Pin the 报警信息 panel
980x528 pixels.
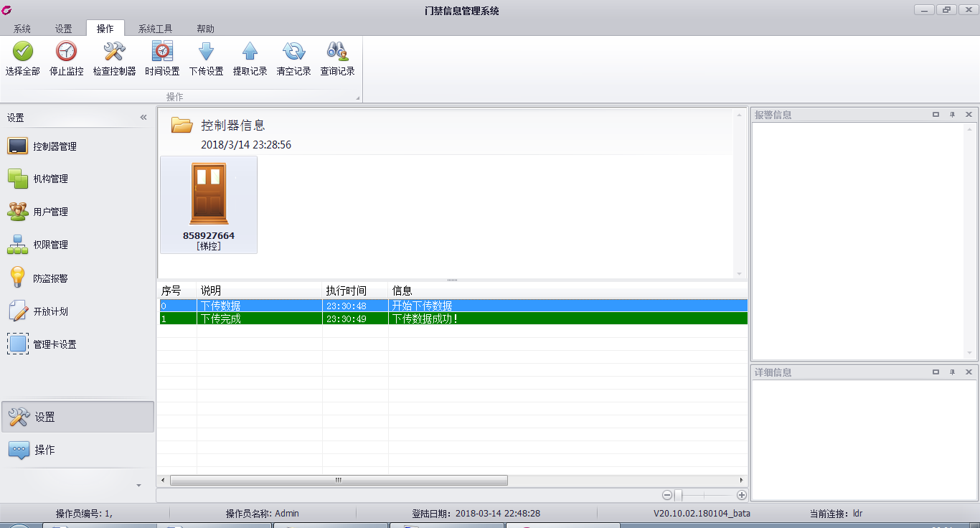pos(952,115)
